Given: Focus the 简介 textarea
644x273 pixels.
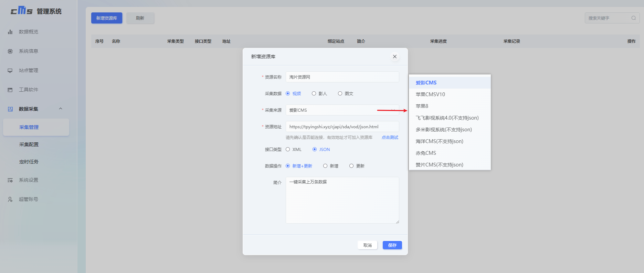Looking at the screenshot, I should click(x=342, y=200).
